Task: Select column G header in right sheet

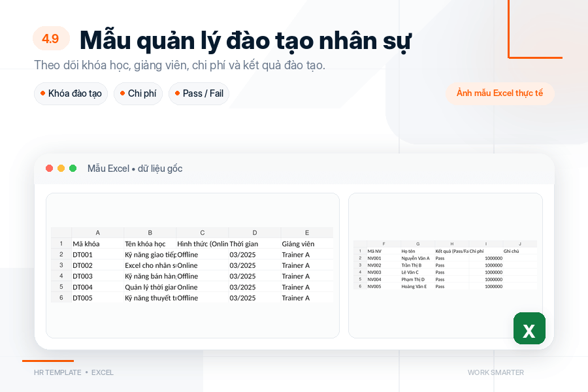Action: [417, 244]
